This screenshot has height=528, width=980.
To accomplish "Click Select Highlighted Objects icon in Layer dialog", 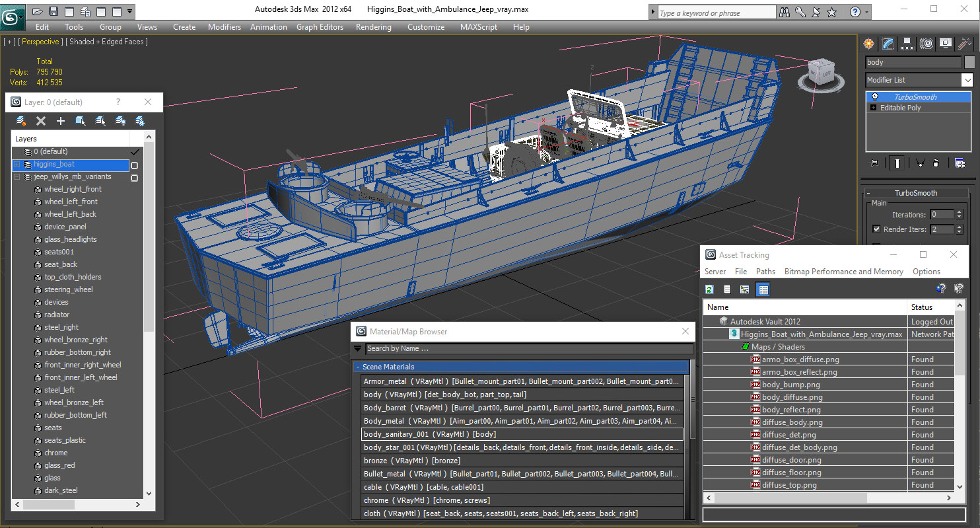I will pyautogui.click(x=81, y=121).
